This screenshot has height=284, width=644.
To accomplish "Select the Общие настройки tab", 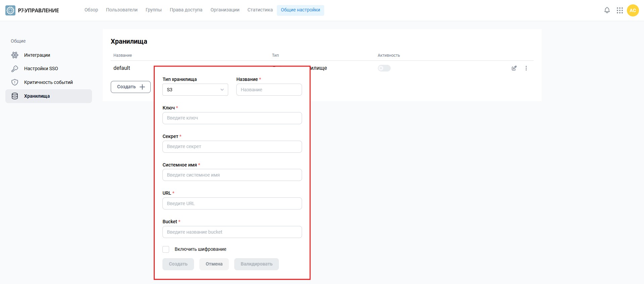I will [300, 10].
